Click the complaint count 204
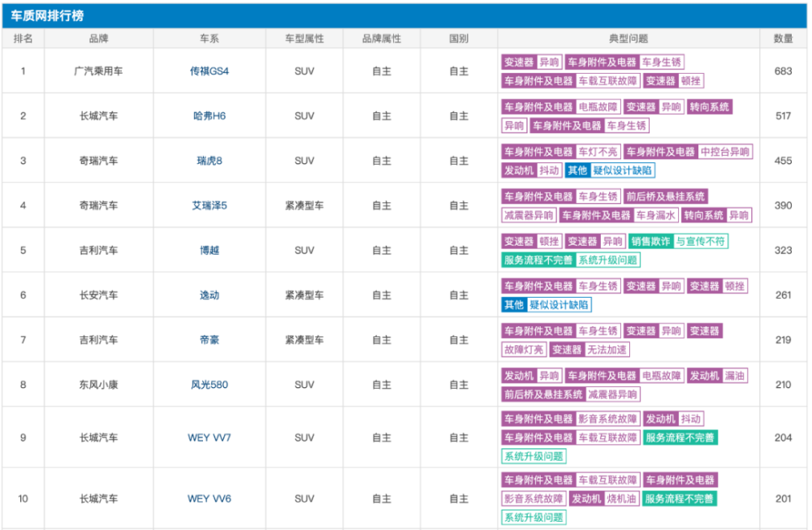This screenshot has width=812, height=530. pyautogui.click(x=783, y=437)
